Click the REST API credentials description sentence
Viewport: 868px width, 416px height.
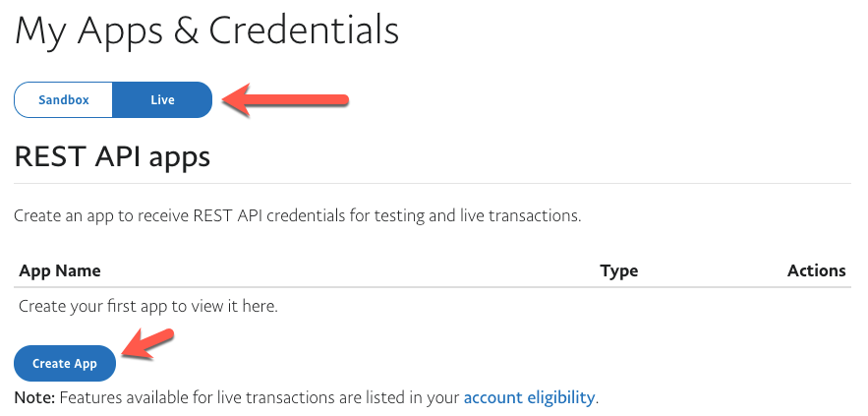[x=297, y=215]
